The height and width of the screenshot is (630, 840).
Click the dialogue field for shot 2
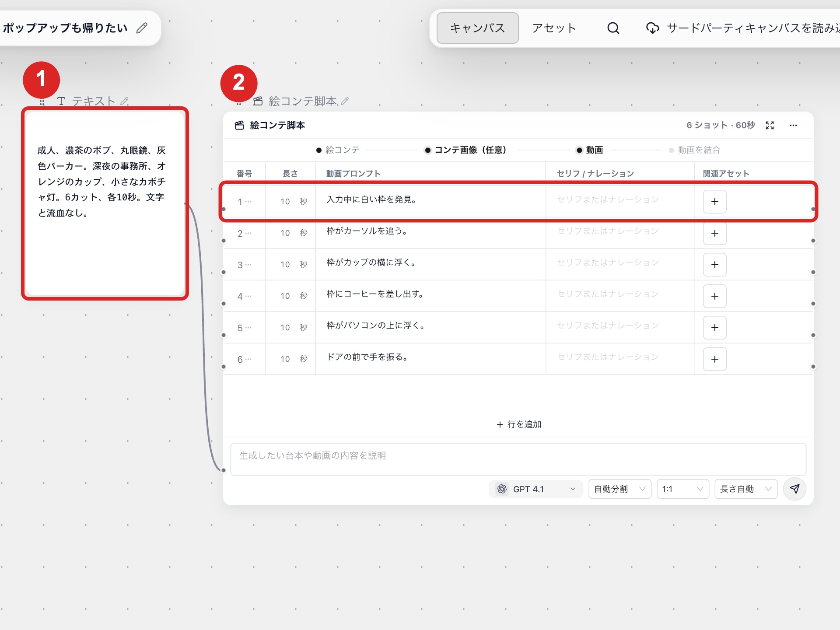pyautogui.click(x=620, y=233)
